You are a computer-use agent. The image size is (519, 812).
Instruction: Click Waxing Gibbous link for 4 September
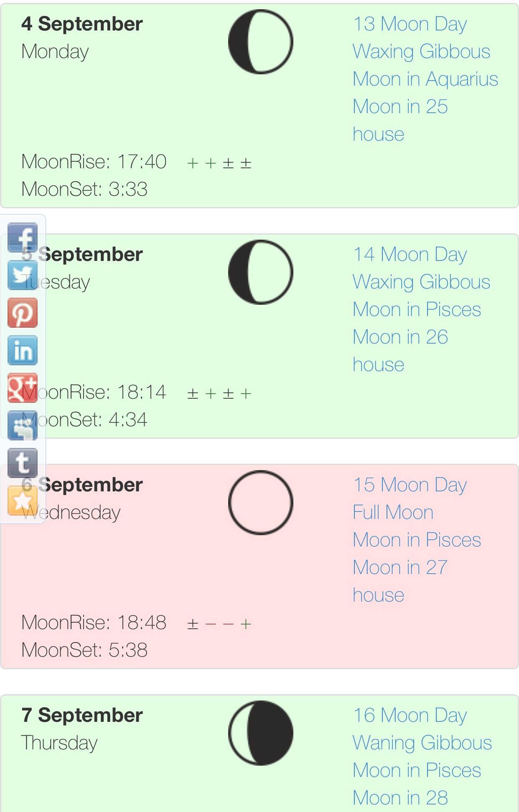(x=421, y=52)
